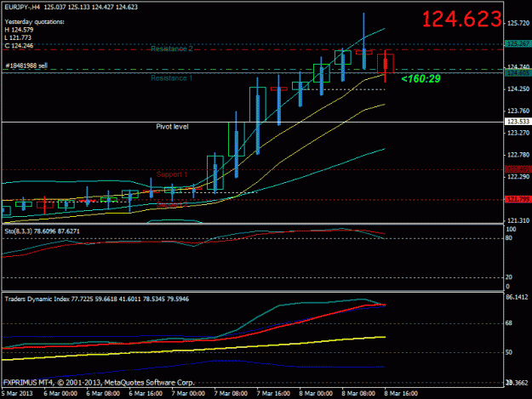Click the 'C 124.246' quotation line

(x=19, y=45)
